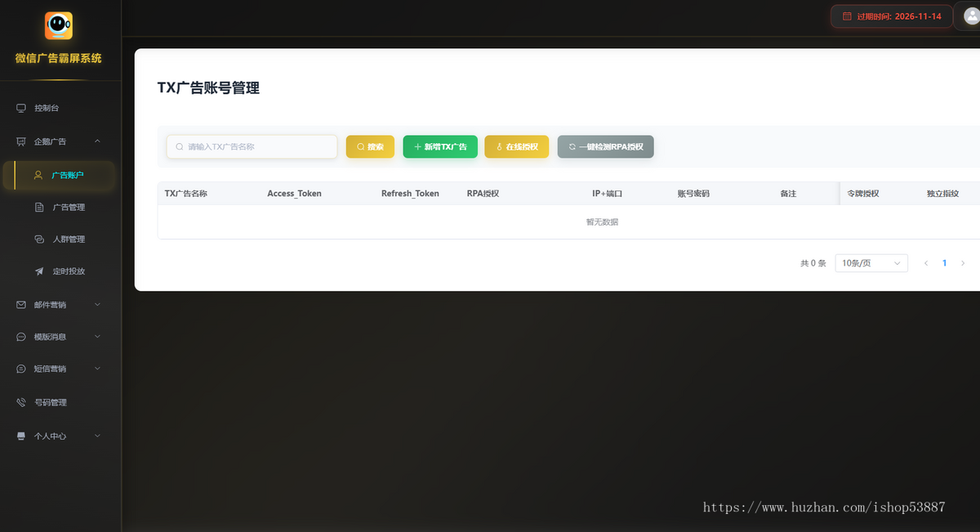This screenshot has height=532, width=980.
Task: Click the 微信广告霸屏系统 system title
Action: pos(59,58)
